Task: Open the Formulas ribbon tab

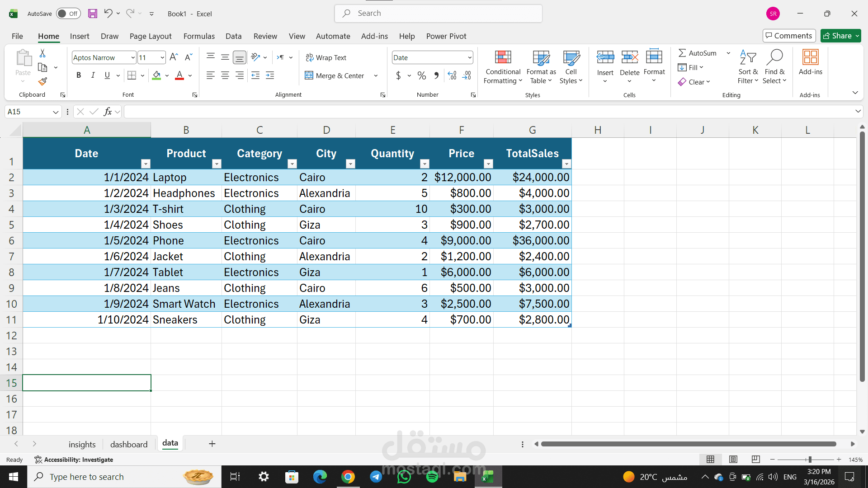Action: (199, 36)
